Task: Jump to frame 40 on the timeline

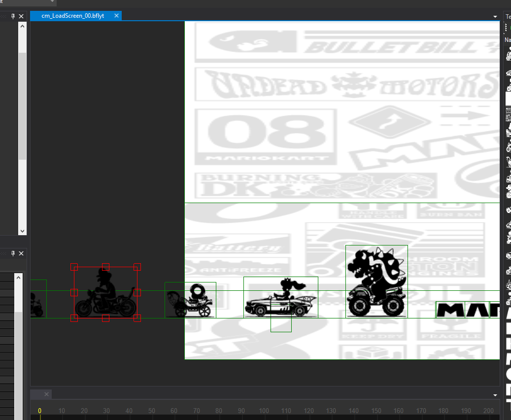Action: (129, 411)
